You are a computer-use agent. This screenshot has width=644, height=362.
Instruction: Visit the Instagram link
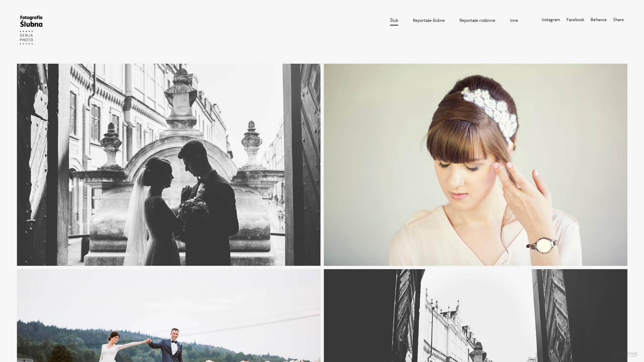(551, 20)
